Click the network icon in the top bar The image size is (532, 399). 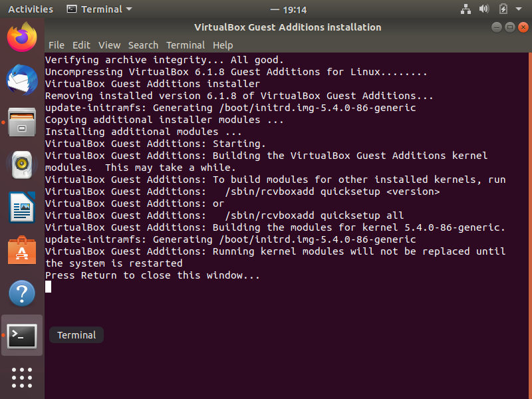tap(465, 9)
